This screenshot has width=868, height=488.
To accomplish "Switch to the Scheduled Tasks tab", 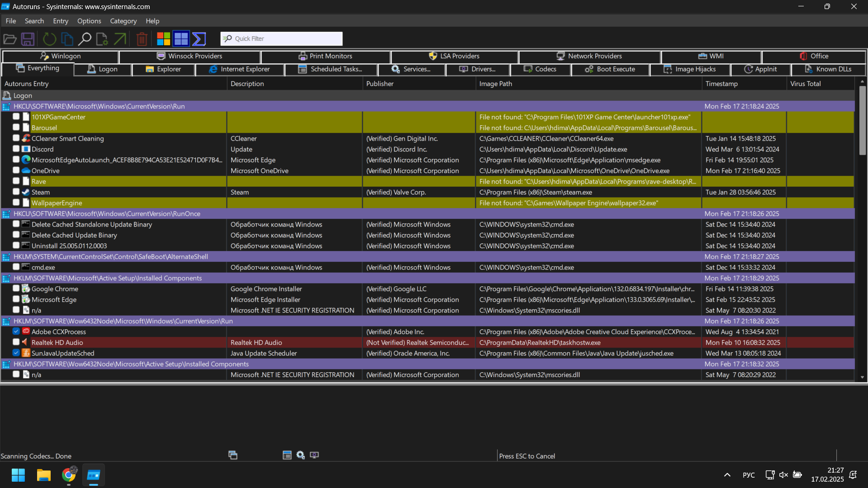I will 331,69.
